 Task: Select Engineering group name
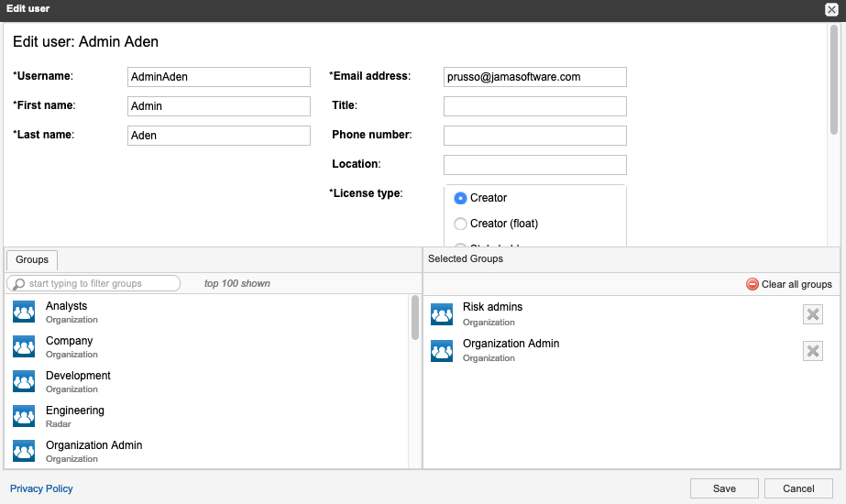click(x=75, y=411)
